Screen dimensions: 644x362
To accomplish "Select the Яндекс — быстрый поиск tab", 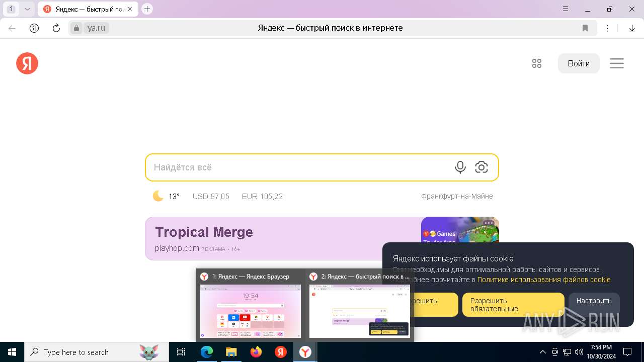I will tap(88, 9).
